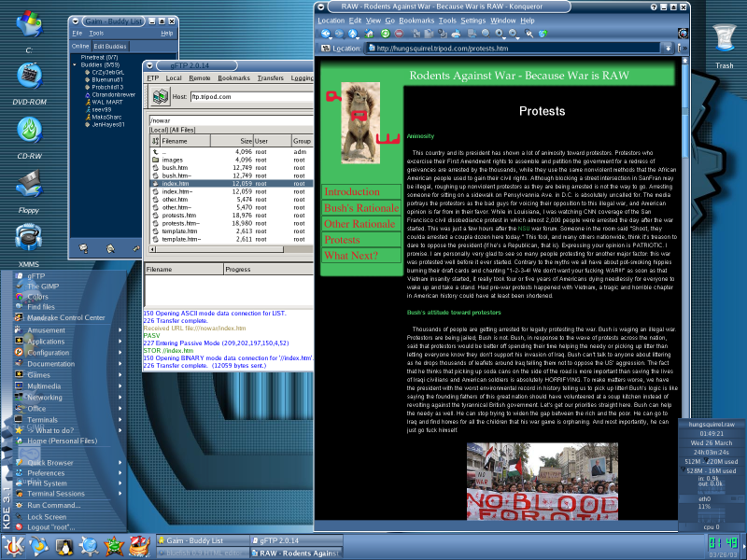Switch to bluefish HTML editor taskbar button
Screen dimensions: 747x560
pos(203,553)
